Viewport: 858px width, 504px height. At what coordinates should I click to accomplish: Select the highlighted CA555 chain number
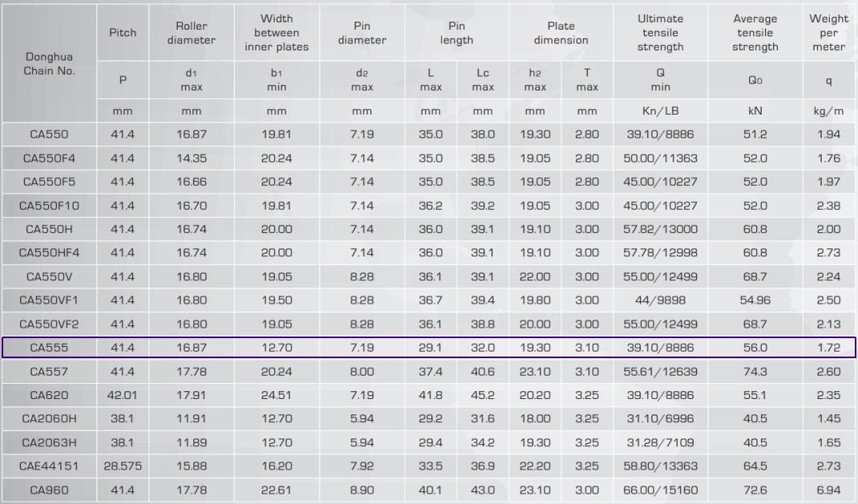pos(49,348)
